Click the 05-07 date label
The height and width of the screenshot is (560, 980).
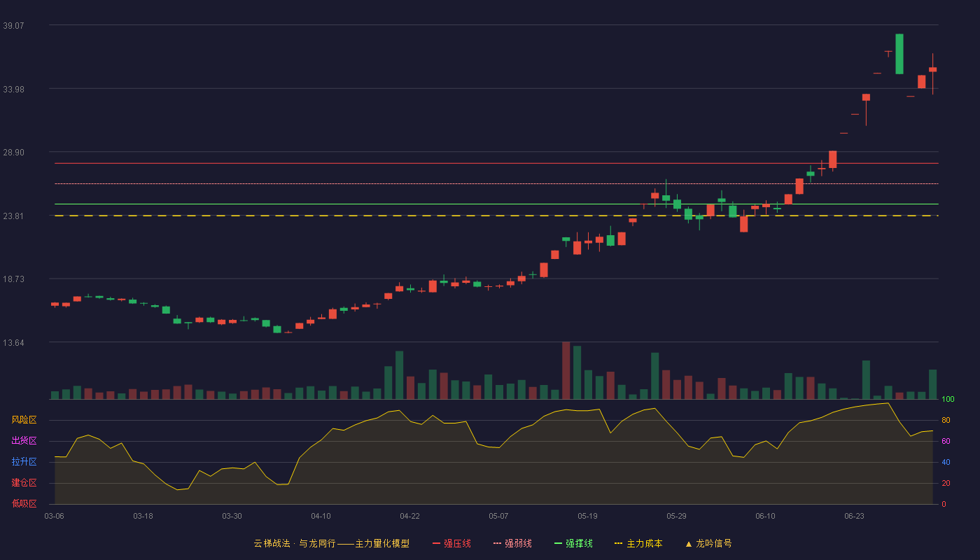coord(498,516)
